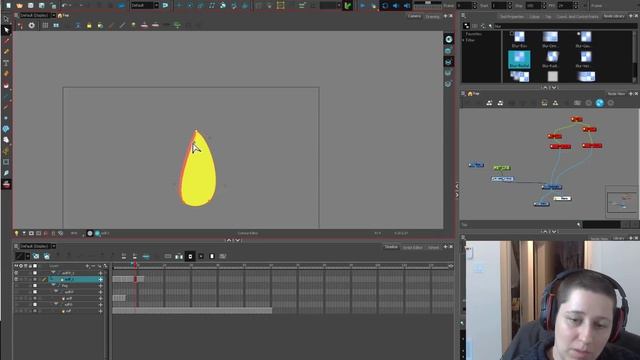Open the Default Display dropdown in Camera view
The height and width of the screenshot is (360, 640).
coord(53,15)
